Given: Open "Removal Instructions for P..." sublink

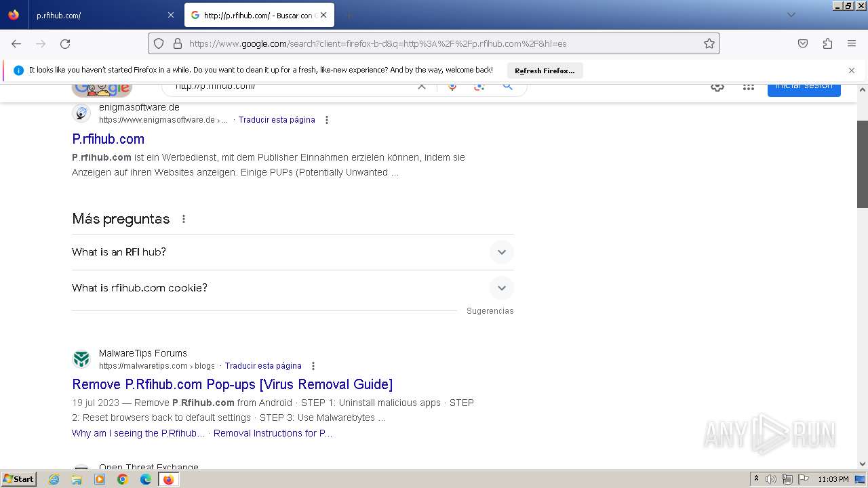Looking at the screenshot, I should pyautogui.click(x=273, y=433).
